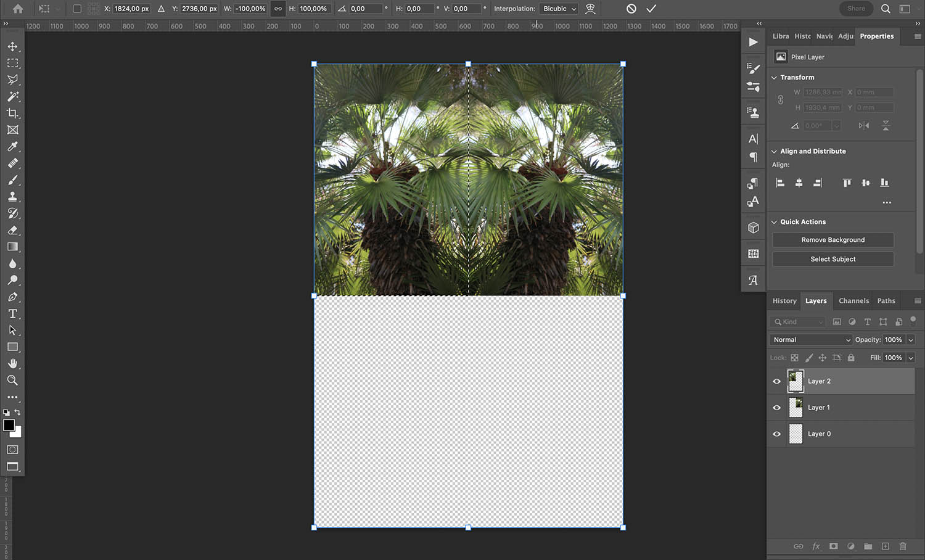Select the Zoom tool
Viewport: 925px width, 560px height.
click(x=13, y=380)
